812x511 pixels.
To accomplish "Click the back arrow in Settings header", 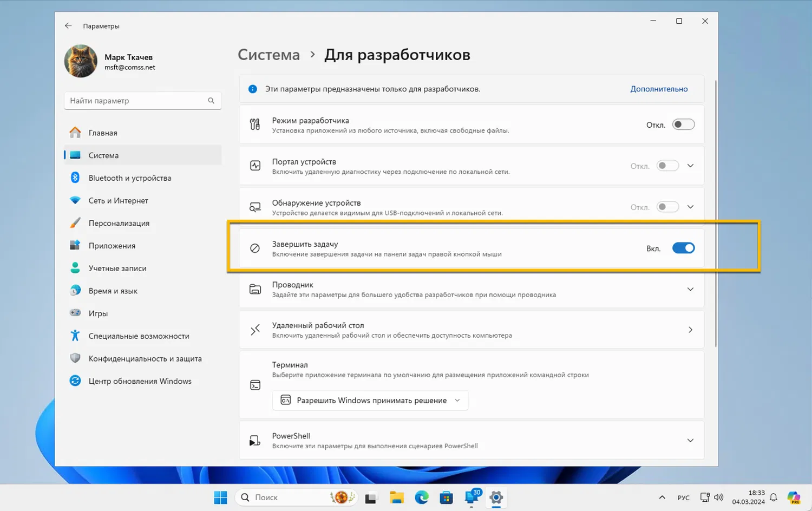I will pos(68,25).
